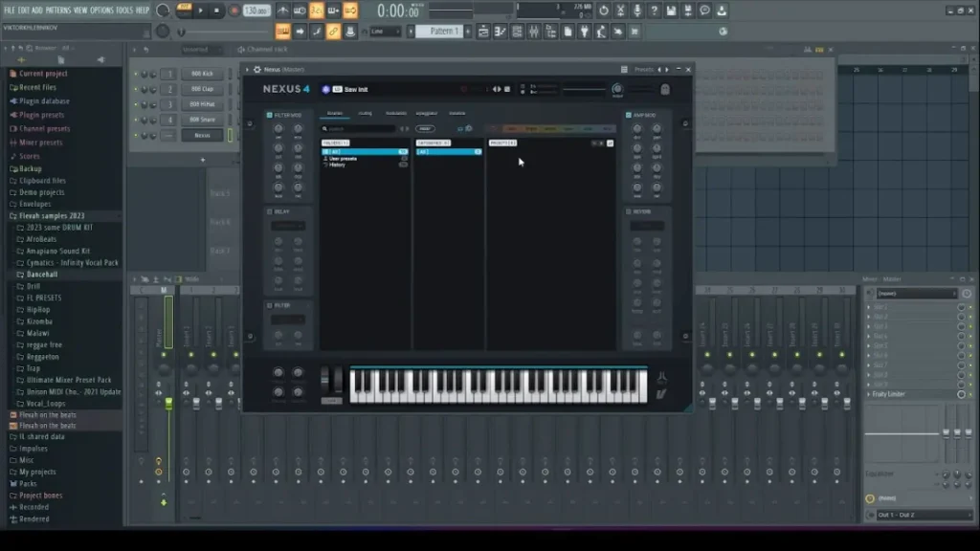Image resolution: width=980 pixels, height=551 pixels.
Task: Click the record button in transport
Action: click(234, 11)
